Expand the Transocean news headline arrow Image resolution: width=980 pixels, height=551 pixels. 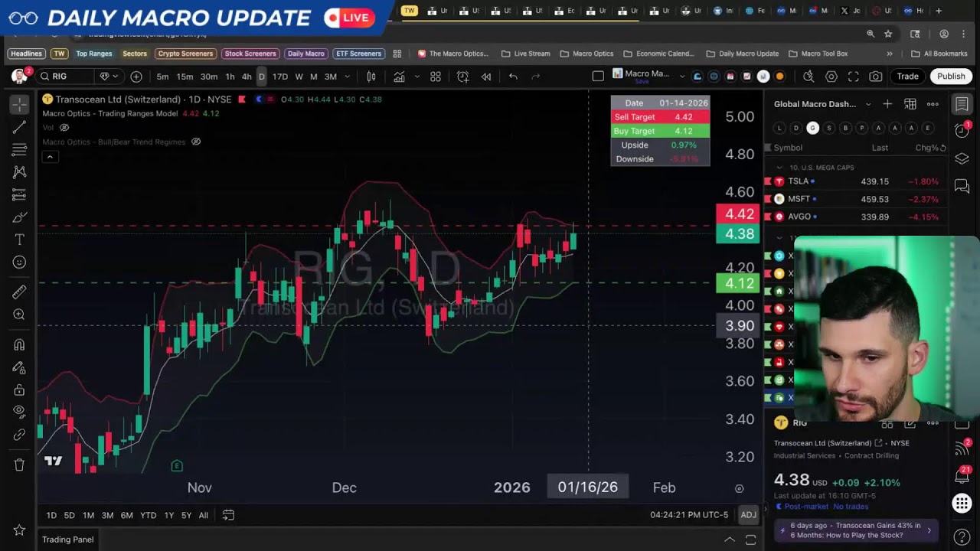click(x=929, y=530)
